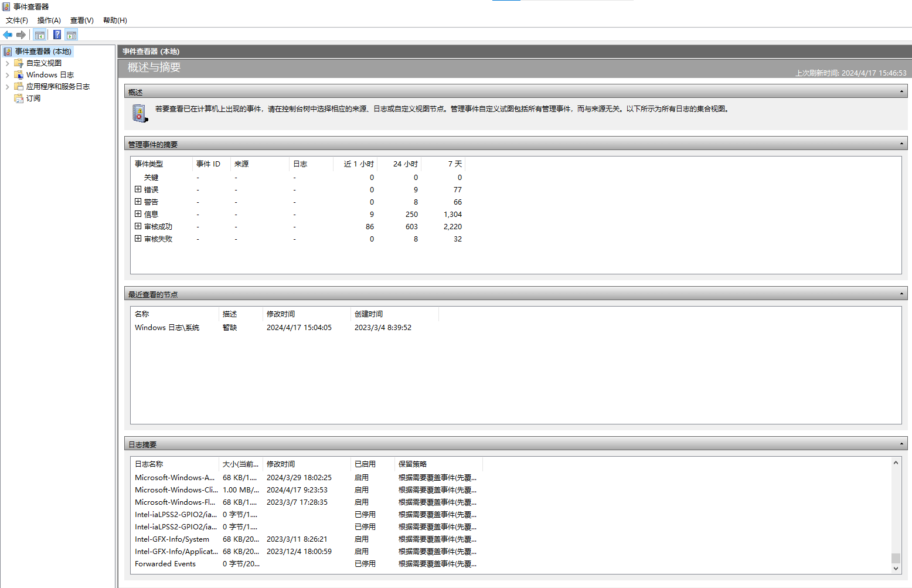Click the Windows 日志 folder icon
The width and height of the screenshot is (912, 588).
(19, 75)
